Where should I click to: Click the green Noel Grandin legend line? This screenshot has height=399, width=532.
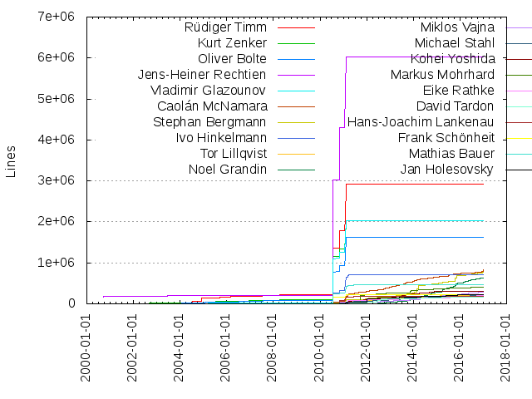point(296,170)
